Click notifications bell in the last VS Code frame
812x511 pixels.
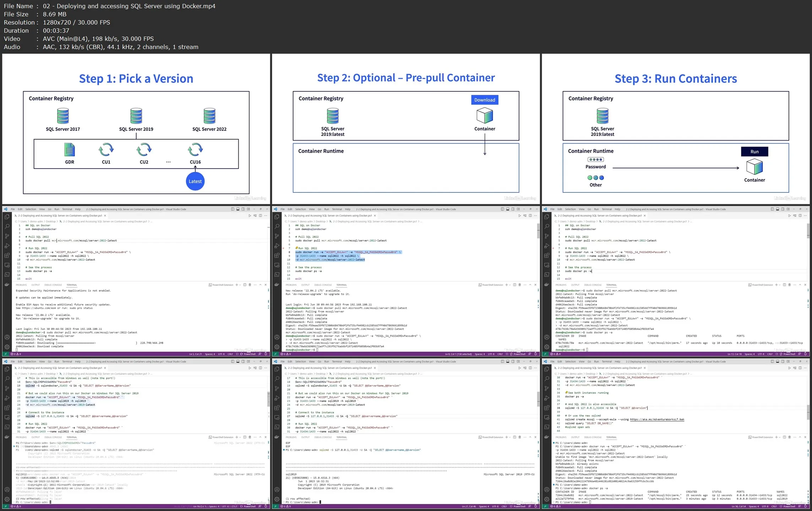point(805,506)
